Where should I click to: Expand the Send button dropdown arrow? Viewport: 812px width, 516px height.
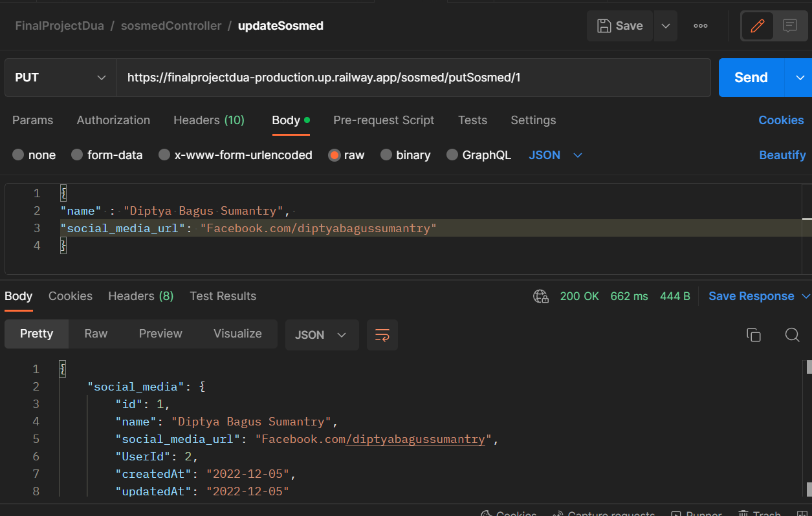pyautogui.click(x=799, y=77)
